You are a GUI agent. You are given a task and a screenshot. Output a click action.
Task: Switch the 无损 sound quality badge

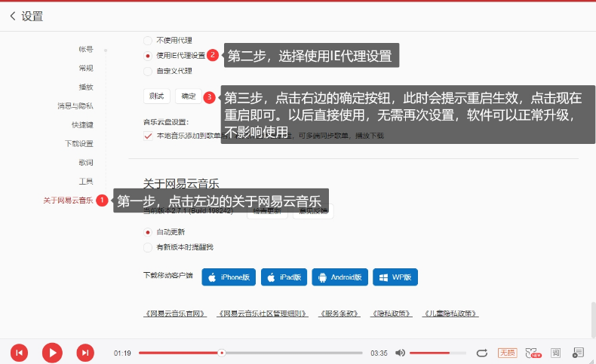[x=508, y=353]
